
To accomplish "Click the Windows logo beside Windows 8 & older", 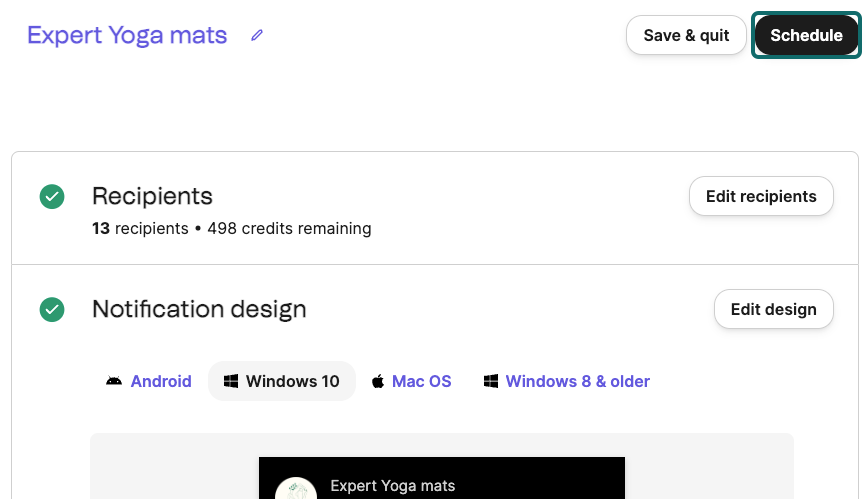I will tap(491, 381).
